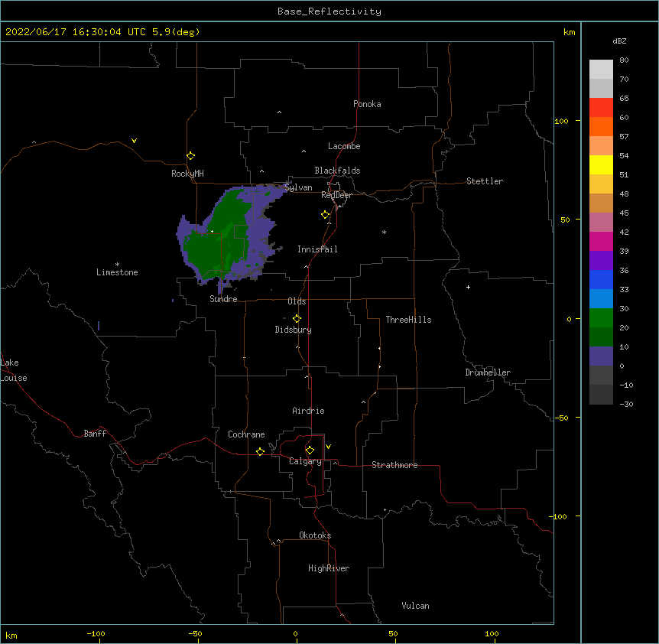The image size is (659, 644).
Task: Click the Calgary city label
Action: pyautogui.click(x=305, y=461)
